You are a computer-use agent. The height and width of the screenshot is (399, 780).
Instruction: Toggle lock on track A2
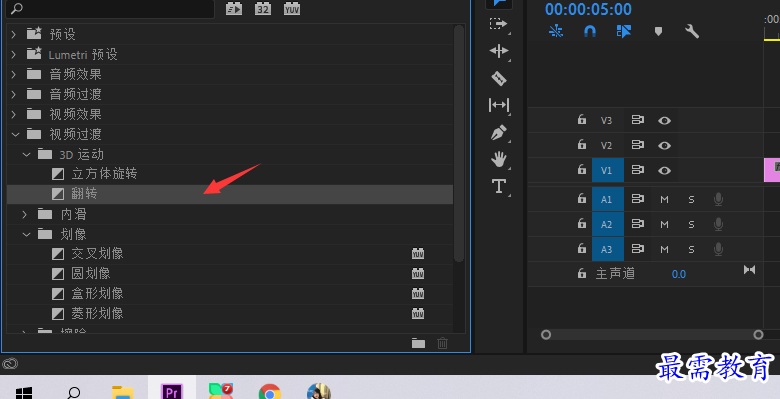coord(582,224)
